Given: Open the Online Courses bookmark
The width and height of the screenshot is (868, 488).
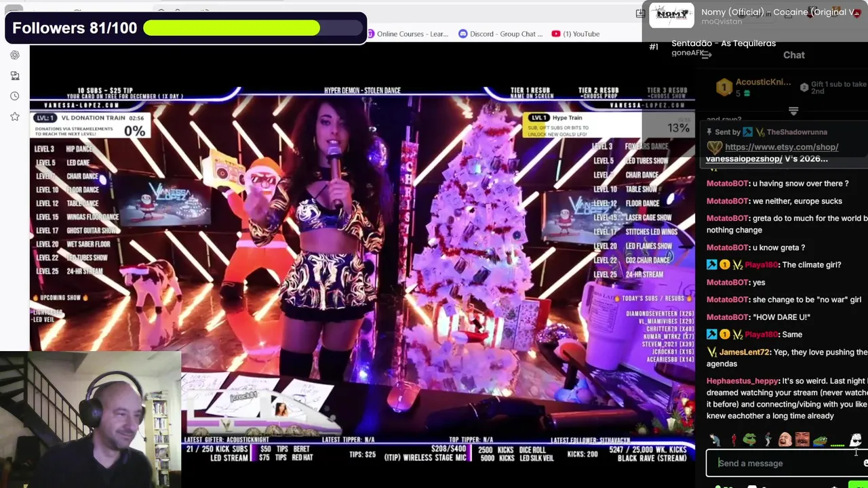Looking at the screenshot, I should pyautogui.click(x=407, y=34).
